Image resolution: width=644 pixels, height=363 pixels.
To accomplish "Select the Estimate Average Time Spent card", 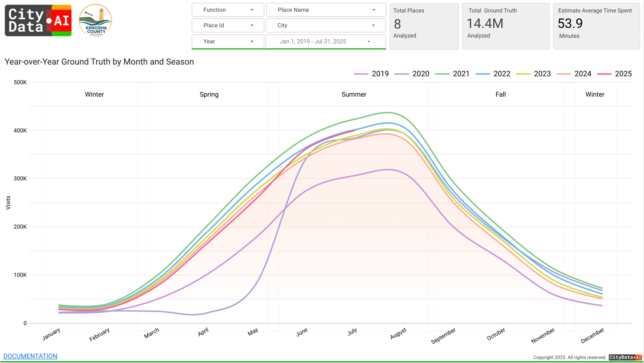I will coord(596,26).
